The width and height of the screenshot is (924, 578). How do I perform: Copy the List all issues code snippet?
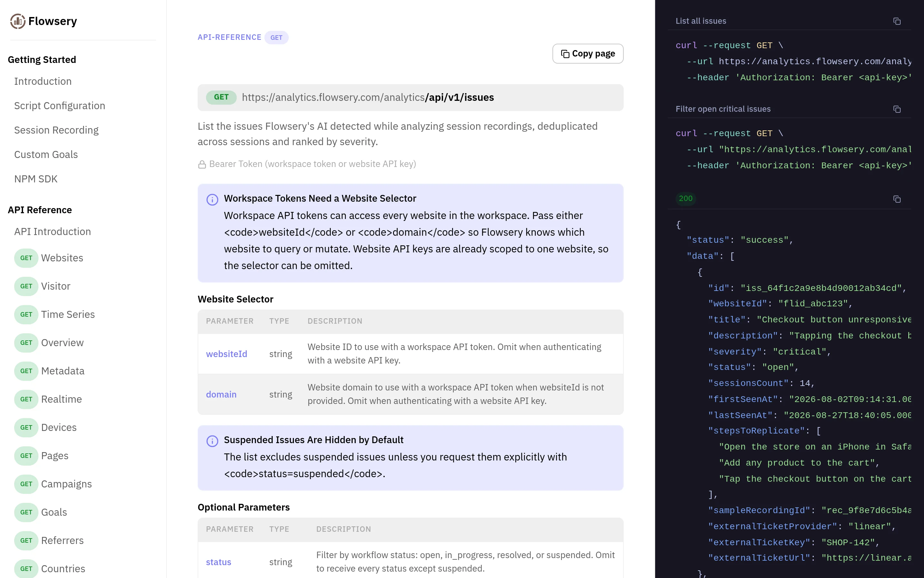coord(897,21)
